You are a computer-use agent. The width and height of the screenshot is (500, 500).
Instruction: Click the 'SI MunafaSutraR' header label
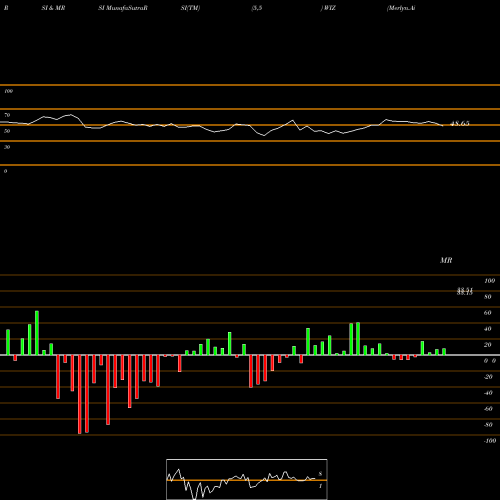coord(123,8)
